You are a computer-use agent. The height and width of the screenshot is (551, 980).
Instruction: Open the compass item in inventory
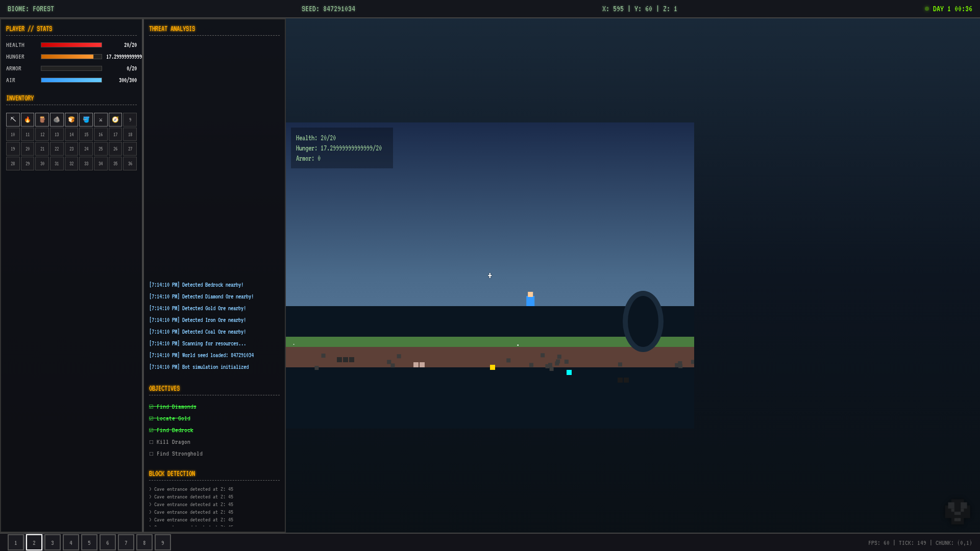click(x=115, y=119)
